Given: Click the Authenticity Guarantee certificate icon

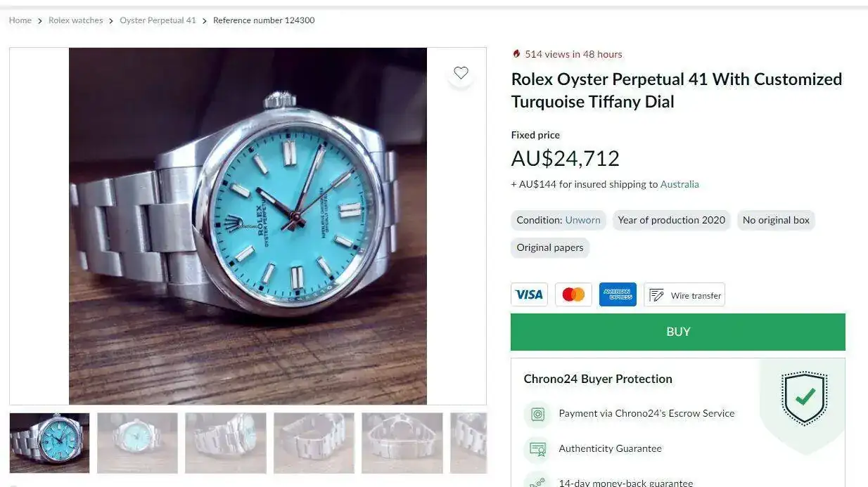Looking at the screenshot, I should pos(537,448).
